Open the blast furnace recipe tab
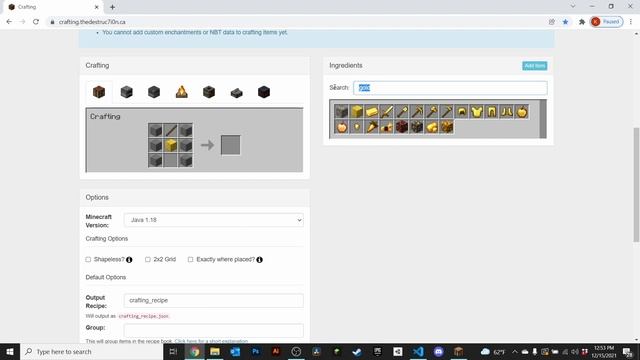Image resolution: width=640 pixels, height=360 pixels. [154, 92]
